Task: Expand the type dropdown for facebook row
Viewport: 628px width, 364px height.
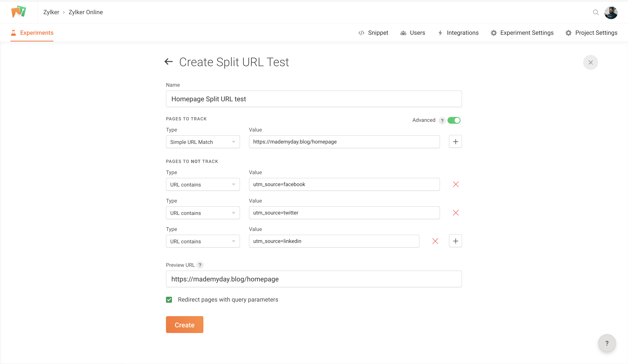Action: click(x=203, y=185)
